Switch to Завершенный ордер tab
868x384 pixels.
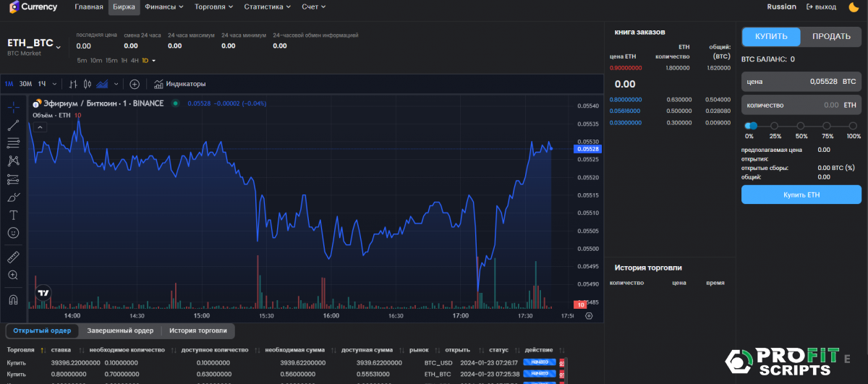[x=120, y=330]
